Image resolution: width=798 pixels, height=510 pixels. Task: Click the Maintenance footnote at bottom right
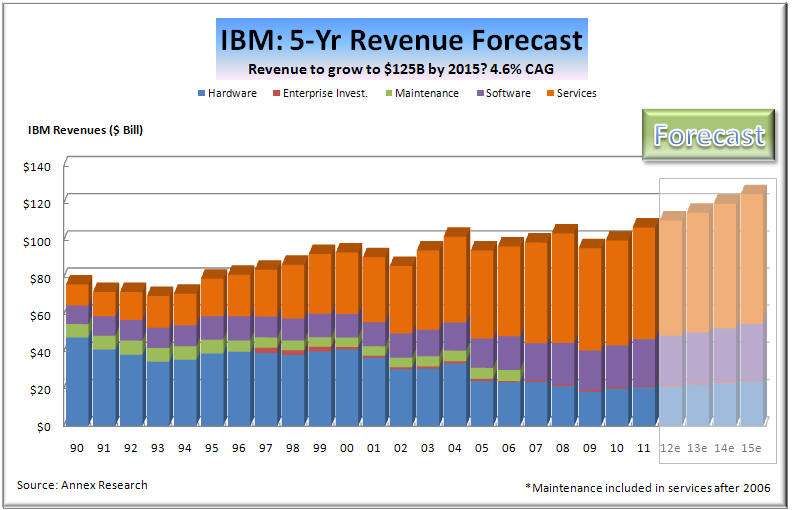(649, 487)
